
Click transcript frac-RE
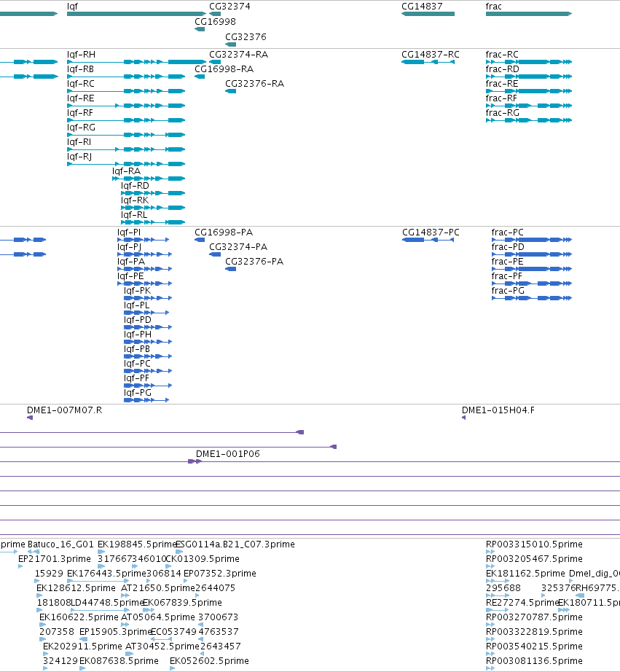click(529, 91)
